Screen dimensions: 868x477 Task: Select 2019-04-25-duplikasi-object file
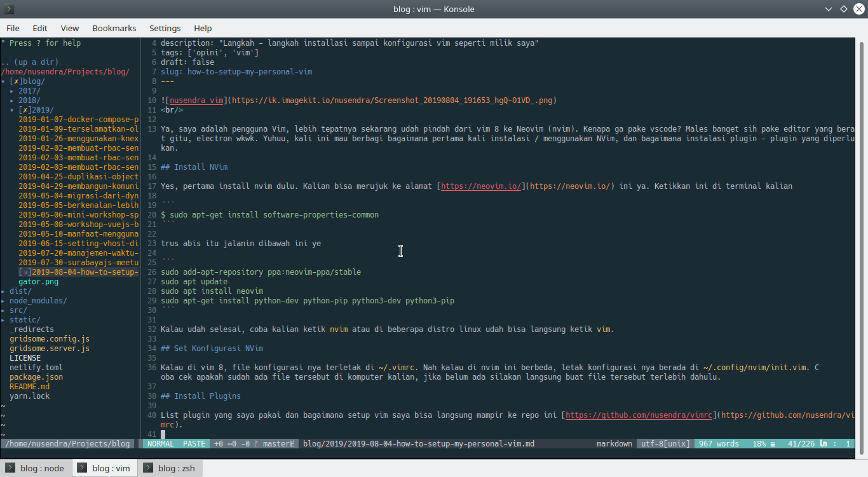click(79, 177)
